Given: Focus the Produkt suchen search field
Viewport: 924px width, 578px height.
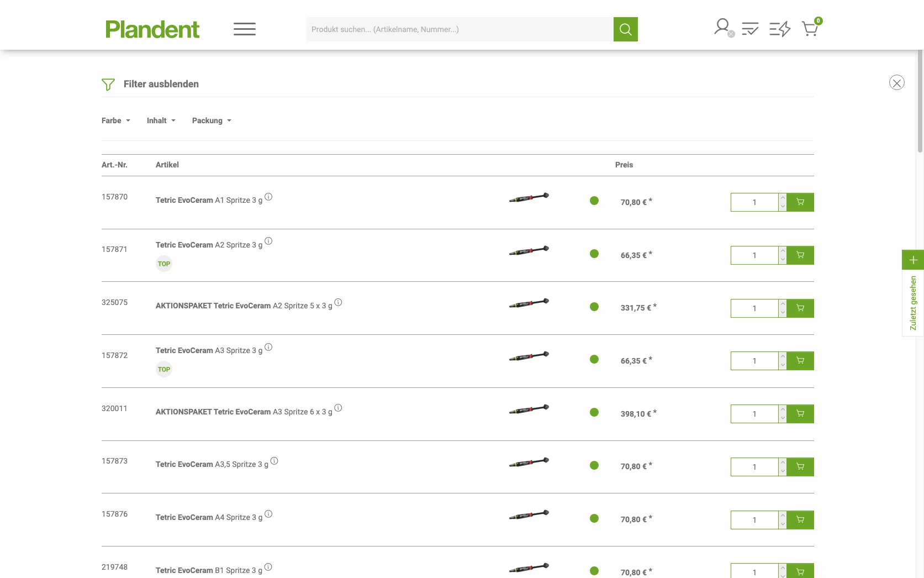Looking at the screenshot, I should point(460,29).
